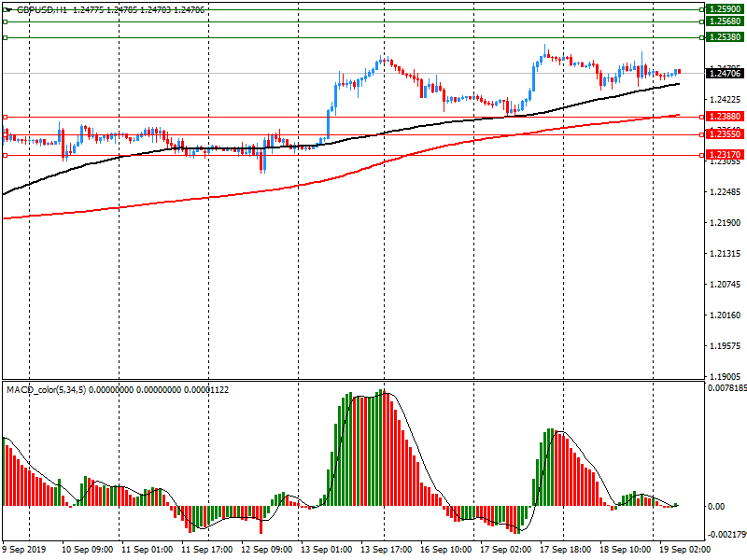The width and height of the screenshot is (747, 560).
Task: Select the red 1.23170 price level label
Action: 725,155
